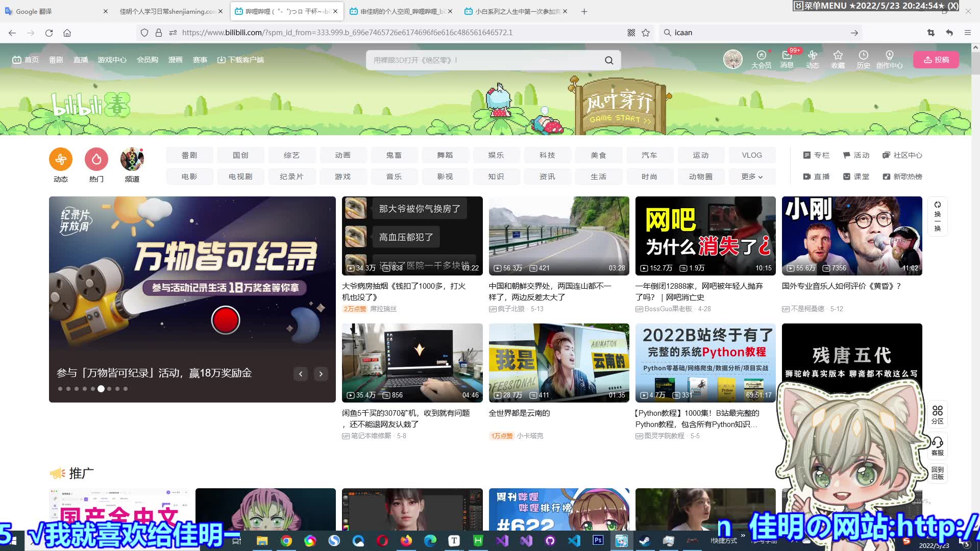Select the 动物圈 category
This screenshot has width=980, height=551.
(701, 177)
